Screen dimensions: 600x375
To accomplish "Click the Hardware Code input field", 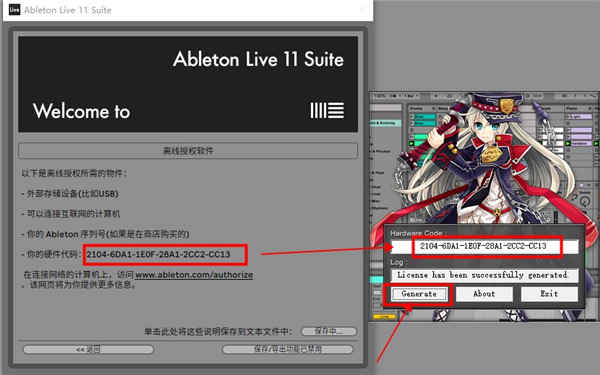I will (x=484, y=246).
